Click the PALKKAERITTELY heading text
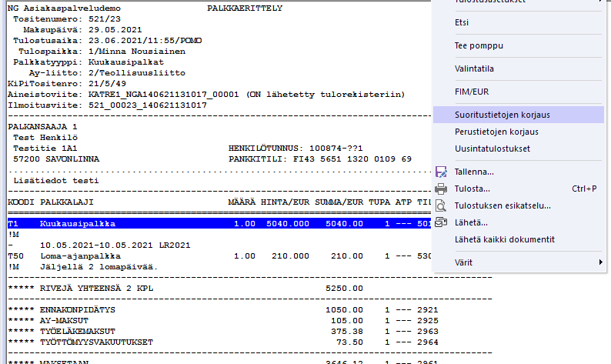The height and width of the screenshot is (364, 611). click(x=245, y=7)
